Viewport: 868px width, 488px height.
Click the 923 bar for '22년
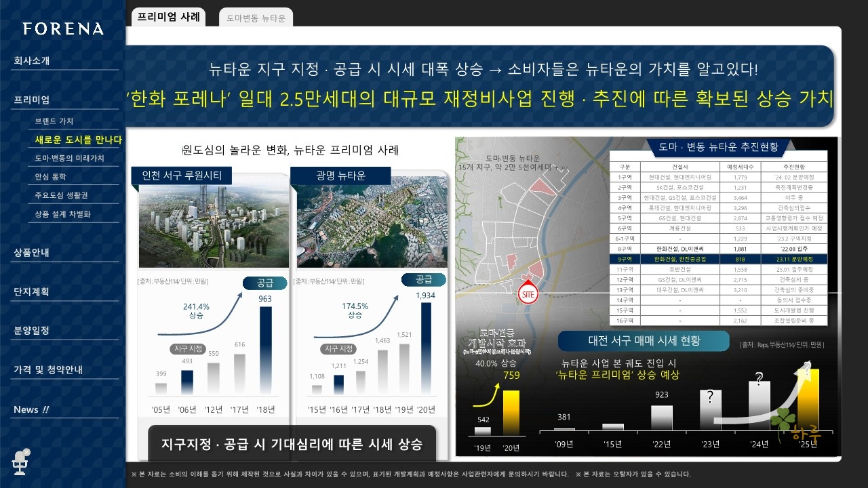coord(662,417)
